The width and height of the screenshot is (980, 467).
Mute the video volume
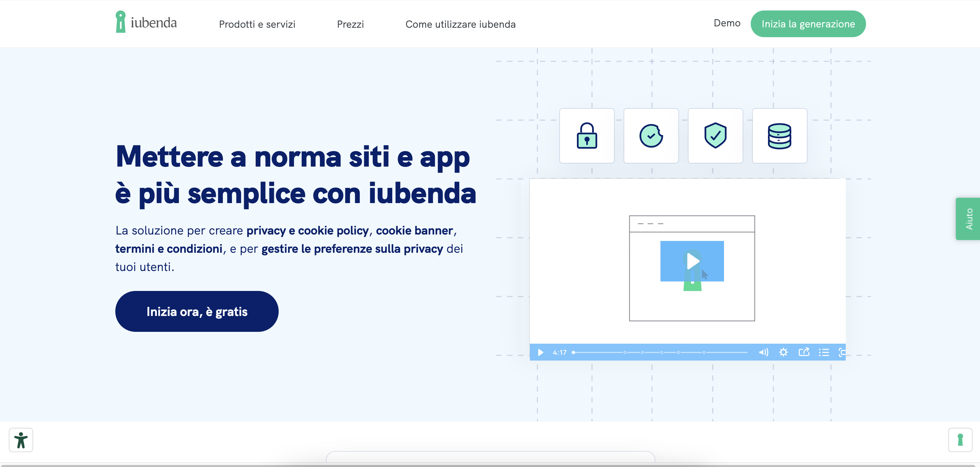point(763,352)
